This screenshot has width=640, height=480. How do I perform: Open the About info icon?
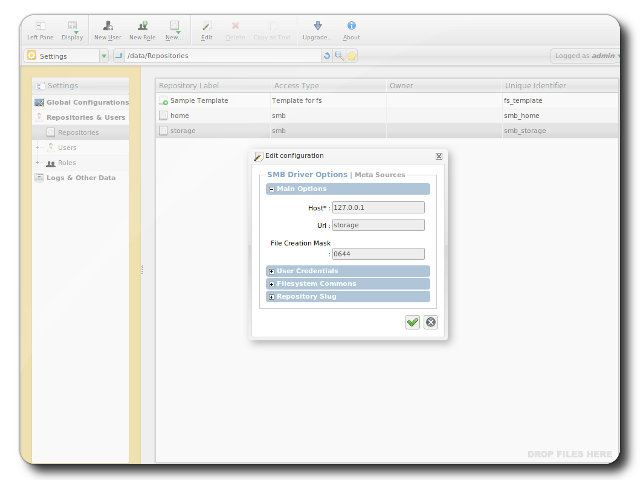(x=351, y=27)
